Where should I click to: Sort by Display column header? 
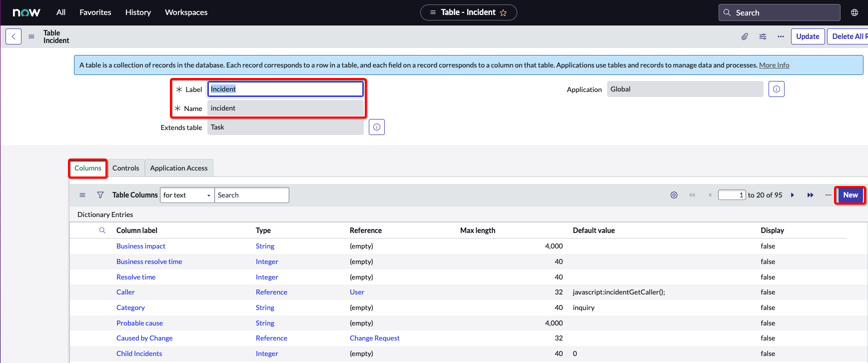click(x=772, y=230)
